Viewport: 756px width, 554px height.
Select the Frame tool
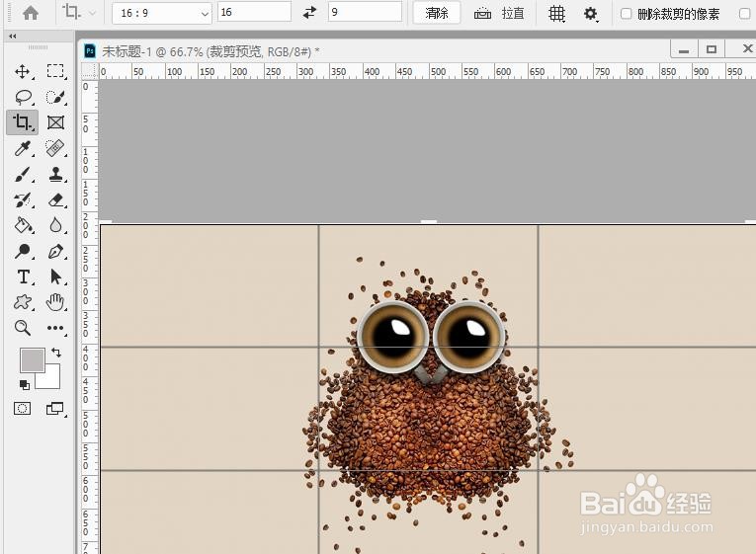pos(55,122)
